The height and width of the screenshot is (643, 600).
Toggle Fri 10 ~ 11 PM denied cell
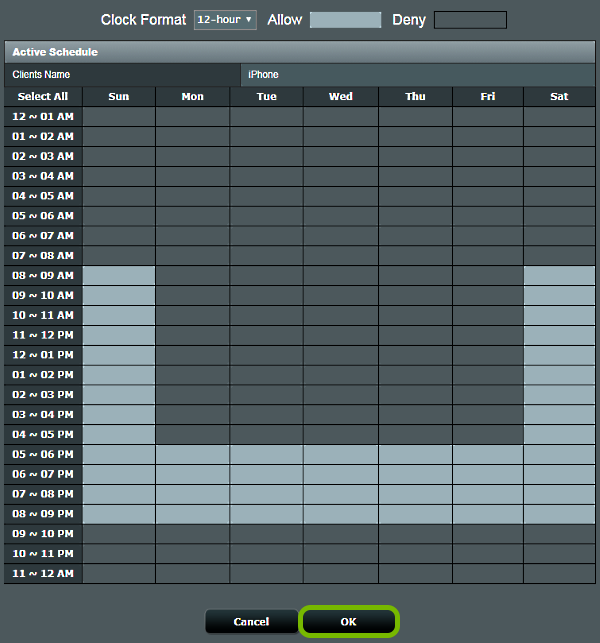488,554
